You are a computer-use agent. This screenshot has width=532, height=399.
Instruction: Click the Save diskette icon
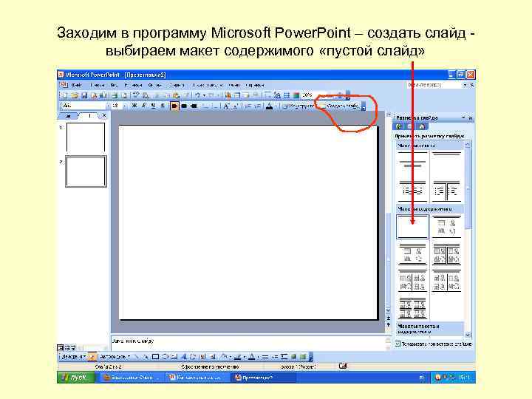[x=84, y=95]
